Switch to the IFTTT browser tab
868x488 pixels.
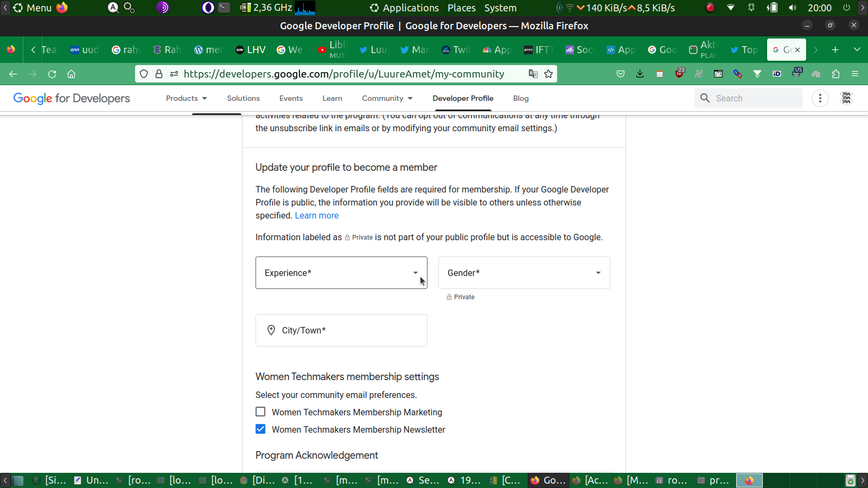point(539,50)
